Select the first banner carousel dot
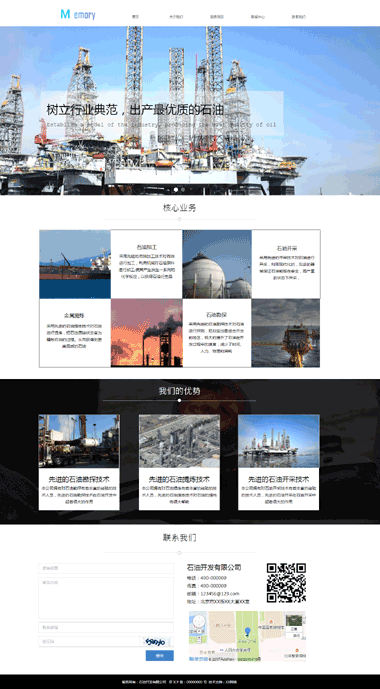Screen dimensions: 380x689 176,189
